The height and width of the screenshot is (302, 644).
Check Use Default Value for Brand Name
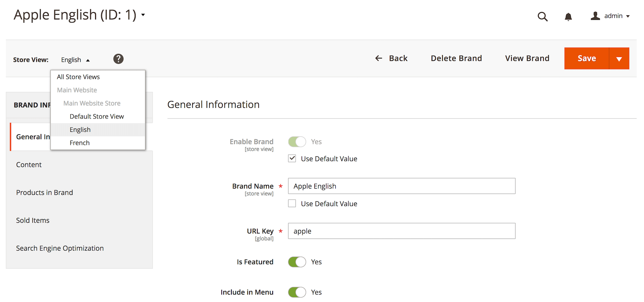292,203
